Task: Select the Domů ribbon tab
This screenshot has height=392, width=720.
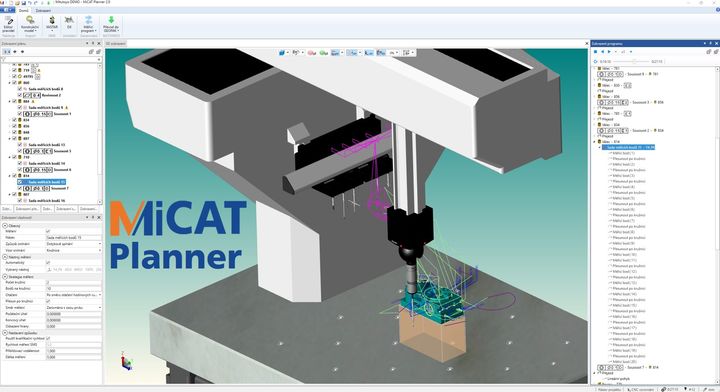Action: (x=23, y=11)
